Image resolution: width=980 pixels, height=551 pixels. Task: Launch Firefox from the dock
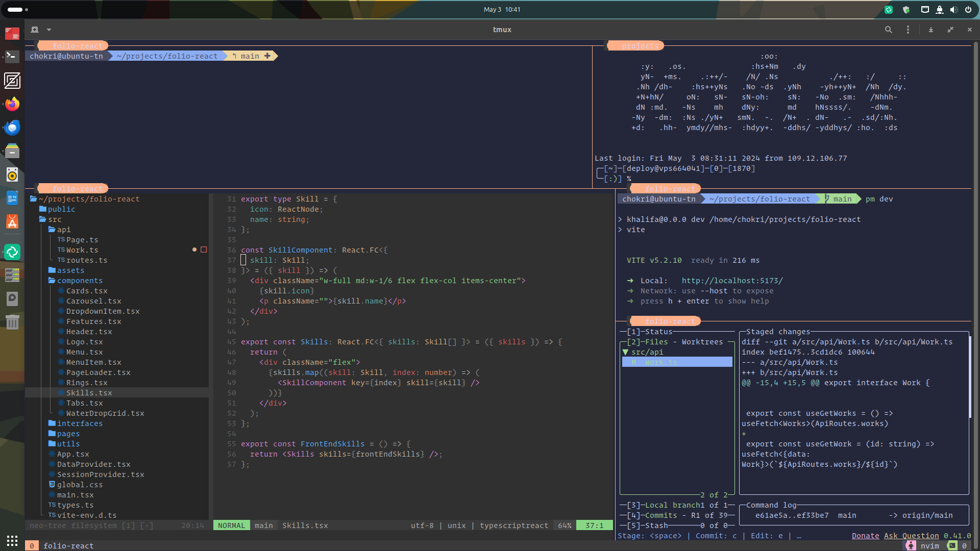pos(12,104)
